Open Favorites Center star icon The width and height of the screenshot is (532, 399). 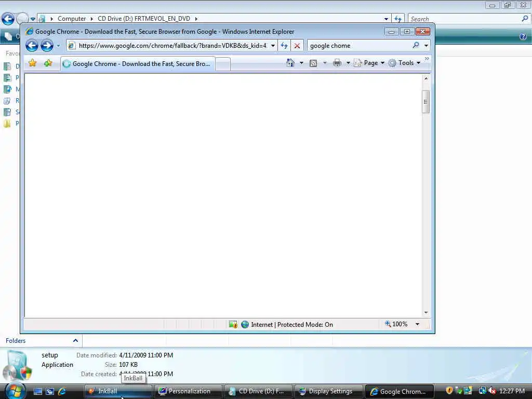33,63
